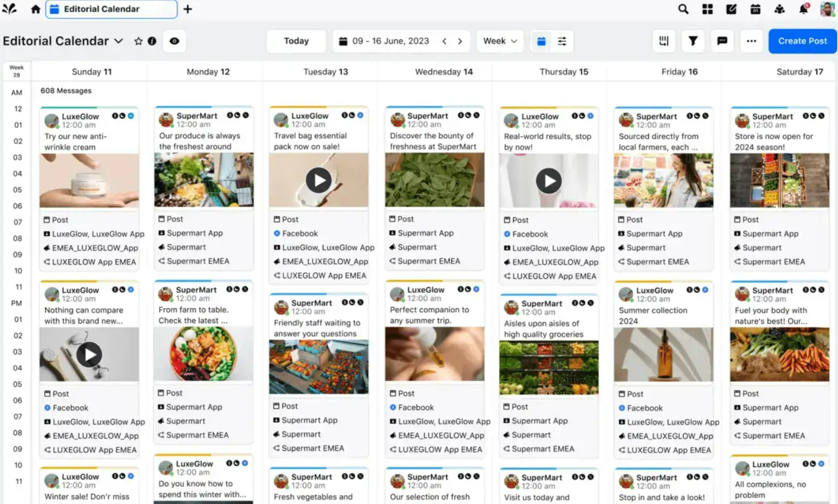This screenshot has height=504, width=838.
Task: Switch to the settings sliders view toggle
Action: [x=561, y=41]
